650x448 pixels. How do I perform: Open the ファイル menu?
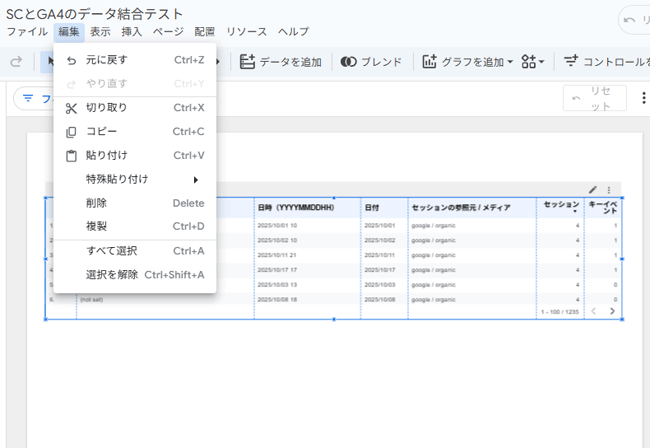pos(27,31)
